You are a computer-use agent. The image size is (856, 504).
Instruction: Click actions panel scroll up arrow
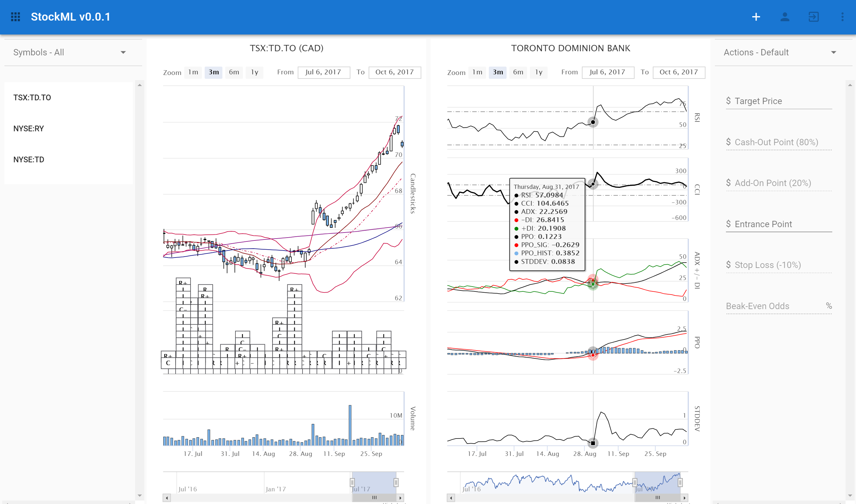(x=850, y=85)
